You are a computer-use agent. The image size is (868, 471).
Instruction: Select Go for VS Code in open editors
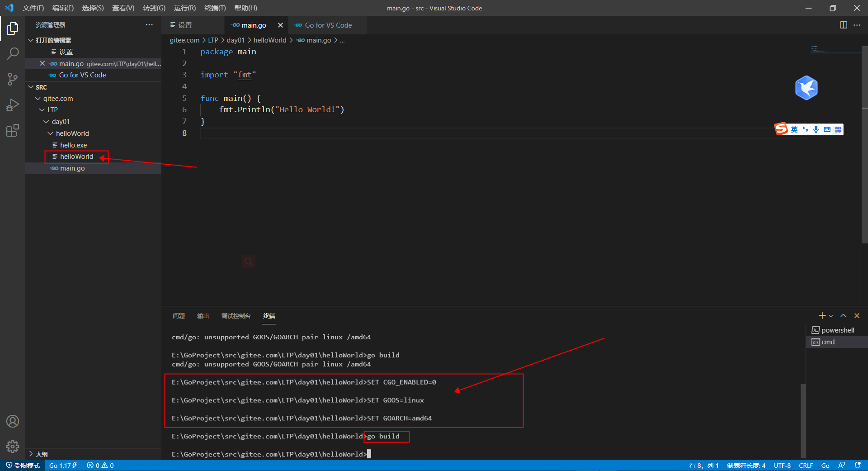point(94,75)
